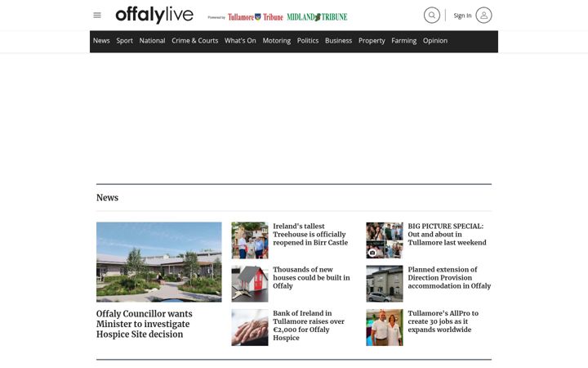The width and height of the screenshot is (588, 368).
Task: Read Thousands of new houses article
Action: (x=311, y=277)
